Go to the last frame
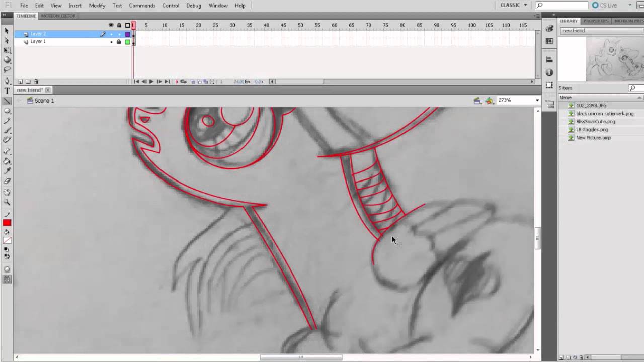This screenshot has height=362, width=644. pyautogui.click(x=167, y=82)
